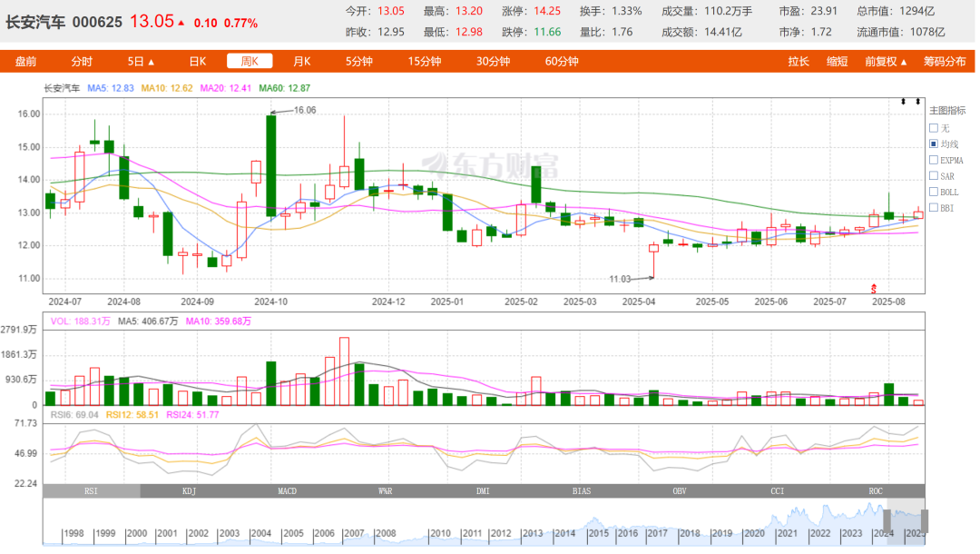Click the MA60: 12.87 legend label
The image size is (980, 554).
click(x=284, y=88)
